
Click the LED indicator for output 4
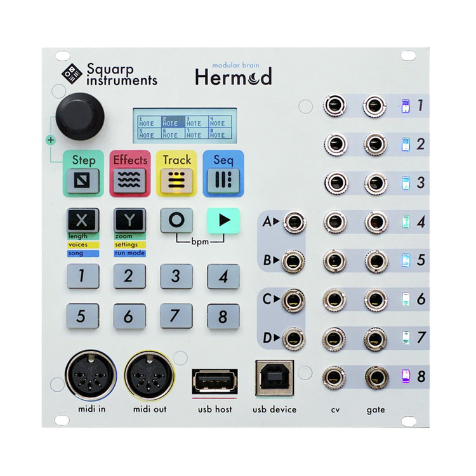[x=406, y=222]
